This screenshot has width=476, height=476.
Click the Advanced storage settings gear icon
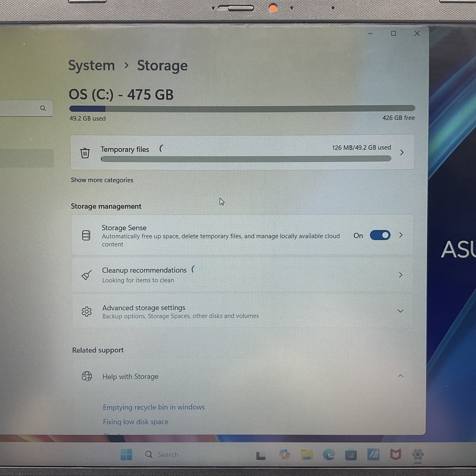click(87, 311)
